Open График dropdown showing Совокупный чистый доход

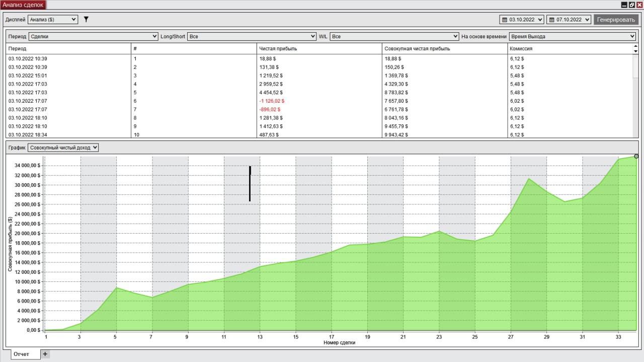(63, 148)
